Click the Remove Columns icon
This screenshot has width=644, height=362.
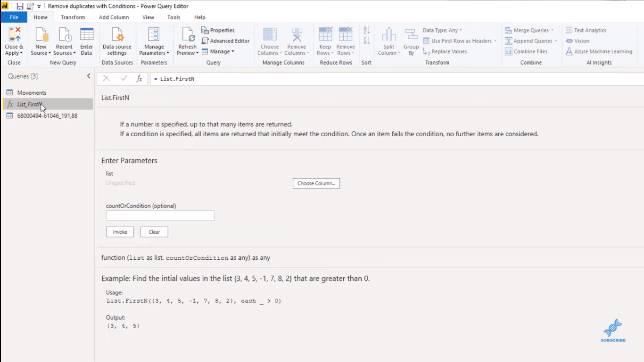pyautogui.click(x=297, y=35)
